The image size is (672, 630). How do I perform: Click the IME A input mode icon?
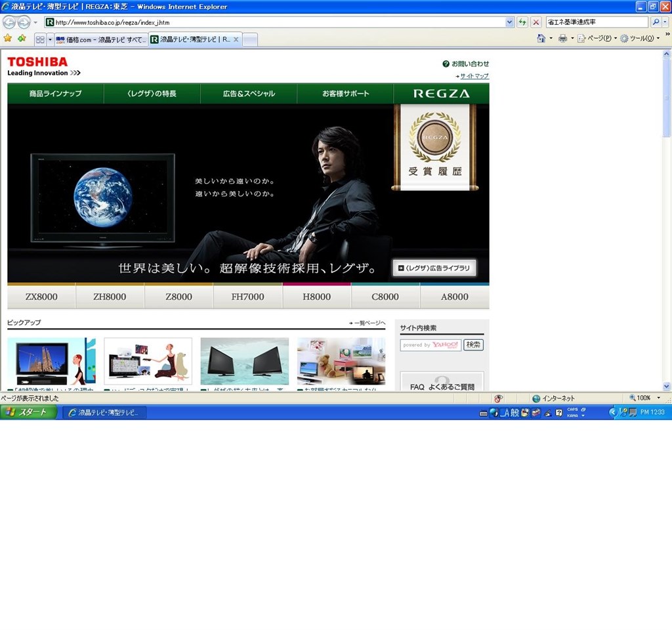pos(505,412)
